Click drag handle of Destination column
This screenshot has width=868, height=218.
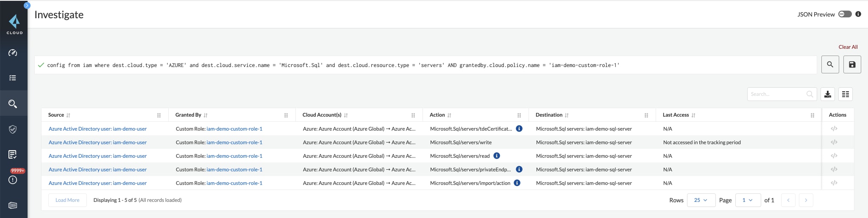(646, 115)
